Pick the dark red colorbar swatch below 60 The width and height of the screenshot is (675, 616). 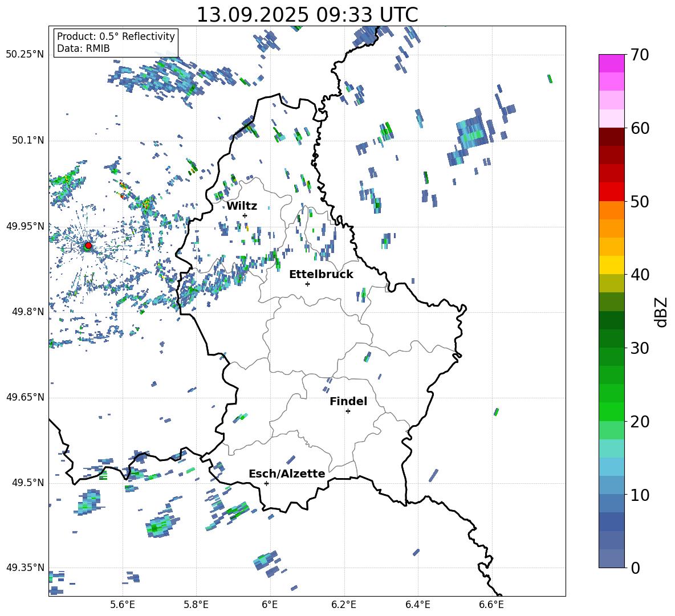(611, 137)
